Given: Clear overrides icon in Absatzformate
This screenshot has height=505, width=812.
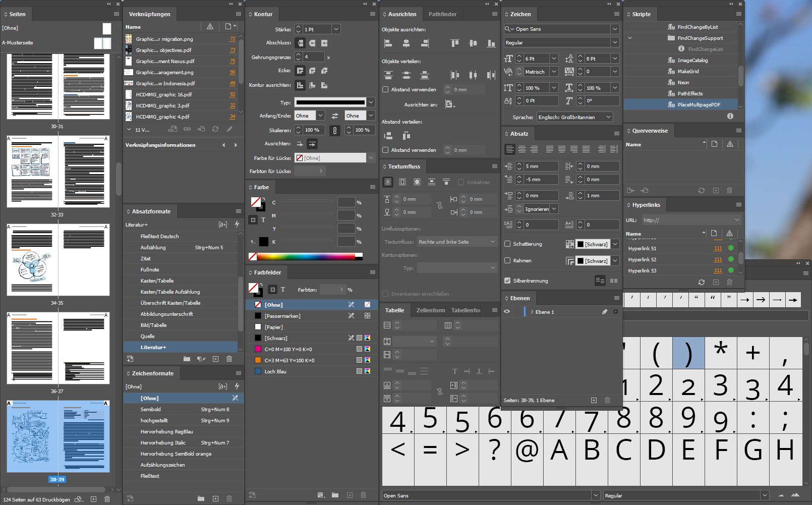Looking at the screenshot, I should coord(201,359).
